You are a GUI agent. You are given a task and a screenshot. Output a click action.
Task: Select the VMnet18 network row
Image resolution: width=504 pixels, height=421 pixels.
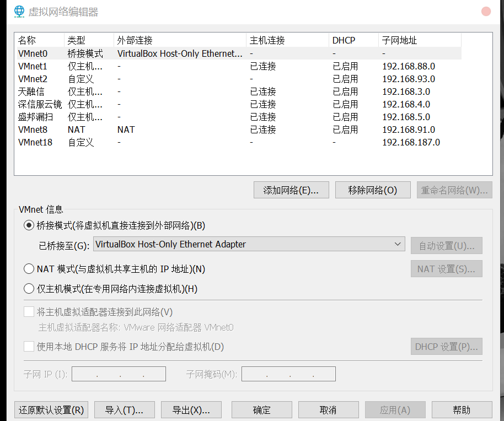[x=239, y=142]
